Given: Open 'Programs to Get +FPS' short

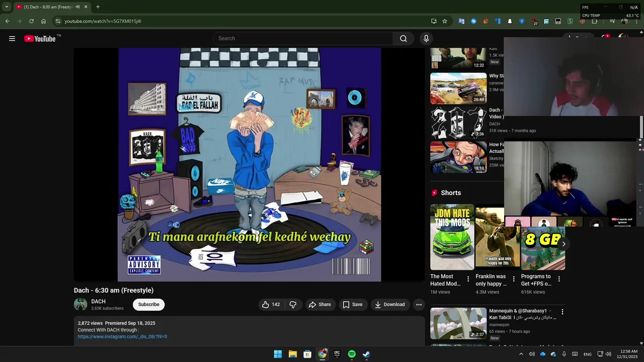Looking at the screenshot, I should pyautogui.click(x=543, y=248).
